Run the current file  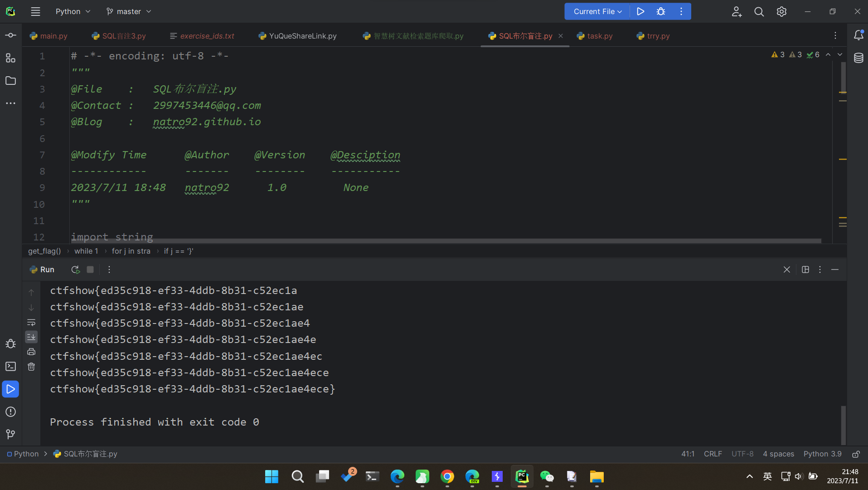[640, 11]
